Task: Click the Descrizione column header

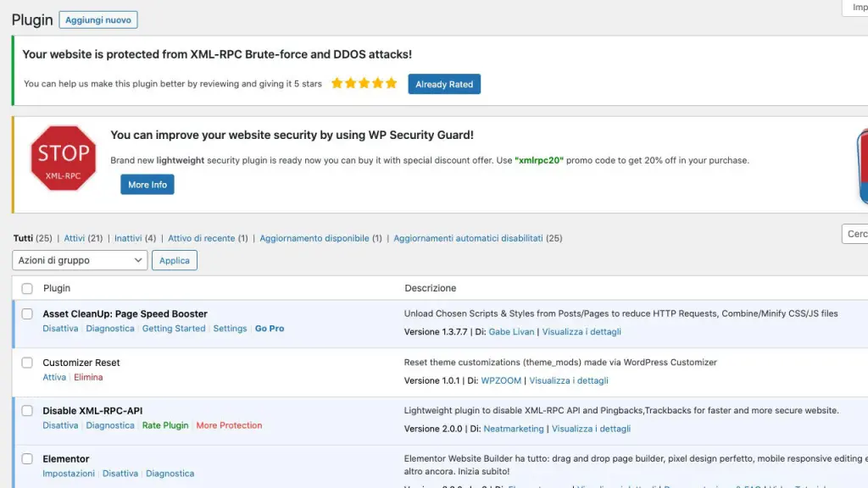Action: [430, 288]
